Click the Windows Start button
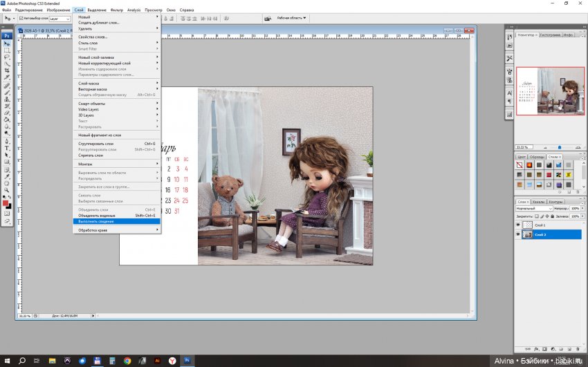Screen dimensions: 588x367 coord(6,361)
